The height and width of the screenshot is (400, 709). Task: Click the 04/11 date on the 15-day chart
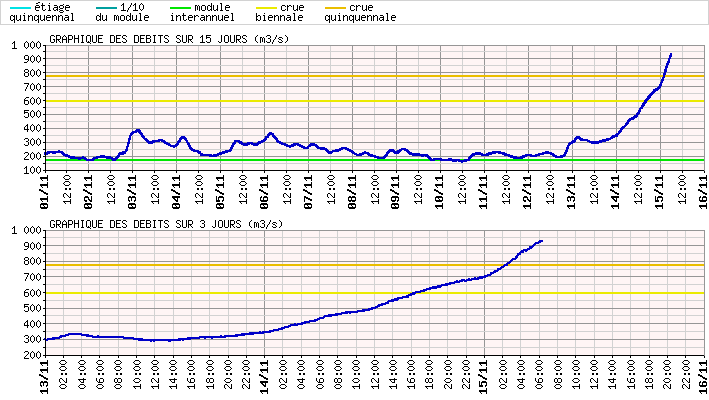coord(176,193)
